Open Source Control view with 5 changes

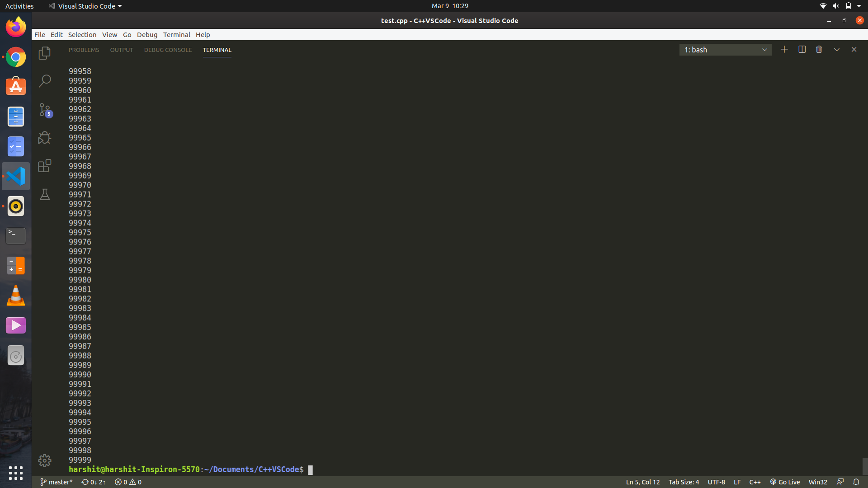point(45,110)
